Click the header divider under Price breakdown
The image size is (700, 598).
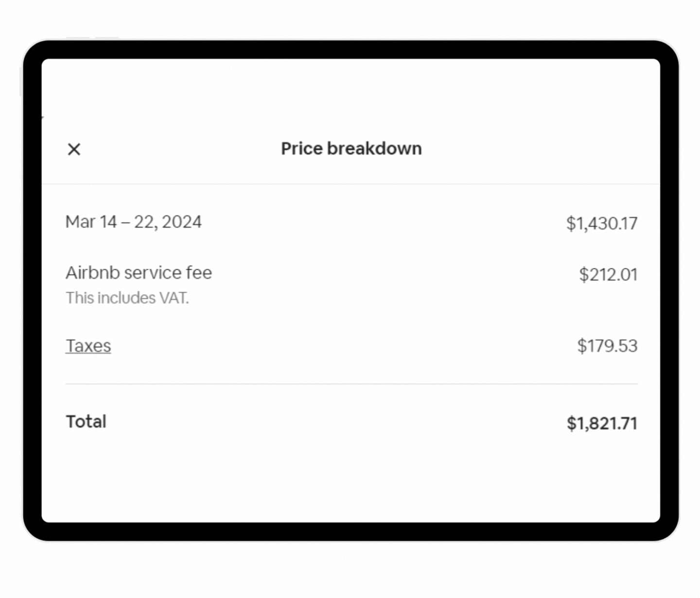(x=351, y=184)
